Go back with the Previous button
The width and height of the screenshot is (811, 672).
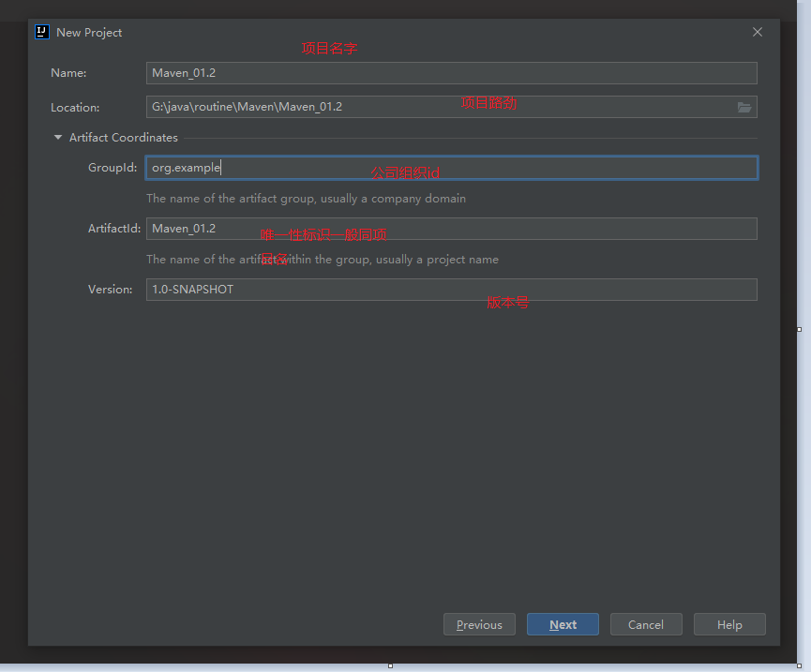479,624
